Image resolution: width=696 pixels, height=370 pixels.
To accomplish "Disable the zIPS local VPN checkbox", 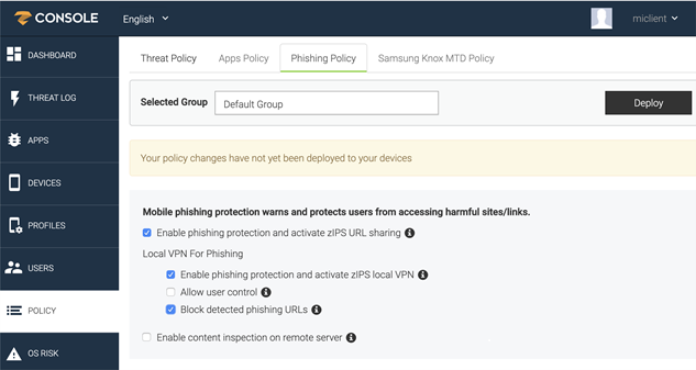I will point(170,275).
